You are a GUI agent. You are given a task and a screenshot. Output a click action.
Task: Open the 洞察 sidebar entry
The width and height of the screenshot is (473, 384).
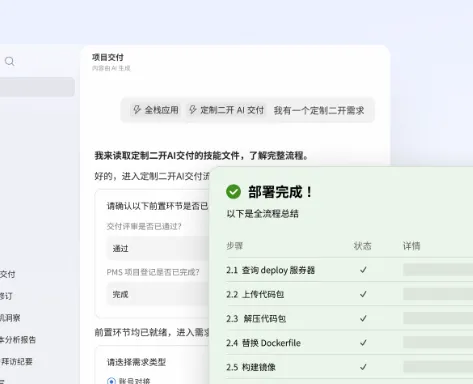[10, 318]
